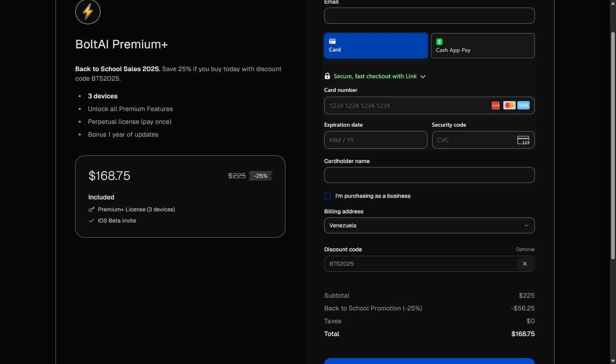Click the BoltAI Premium+ title
The image size is (616, 364).
[x=122, y=44]
